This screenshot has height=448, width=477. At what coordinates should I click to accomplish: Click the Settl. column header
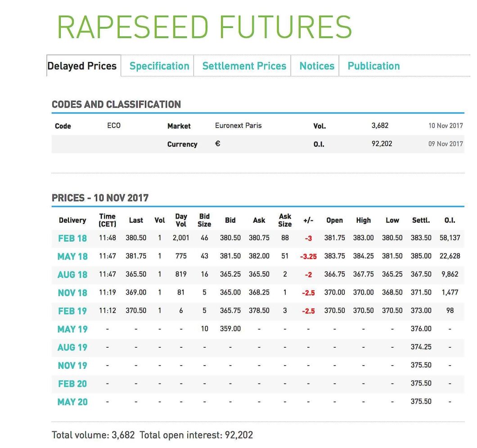(421, 220)
